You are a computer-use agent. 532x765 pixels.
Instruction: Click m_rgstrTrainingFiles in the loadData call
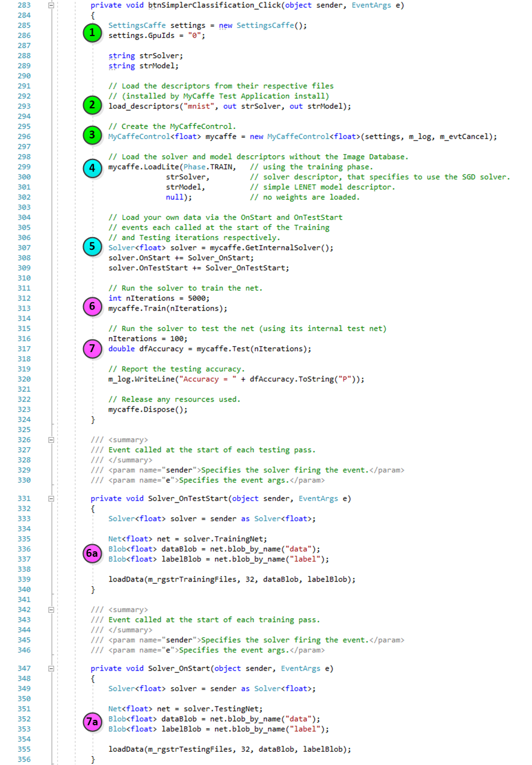click(194, 579)
